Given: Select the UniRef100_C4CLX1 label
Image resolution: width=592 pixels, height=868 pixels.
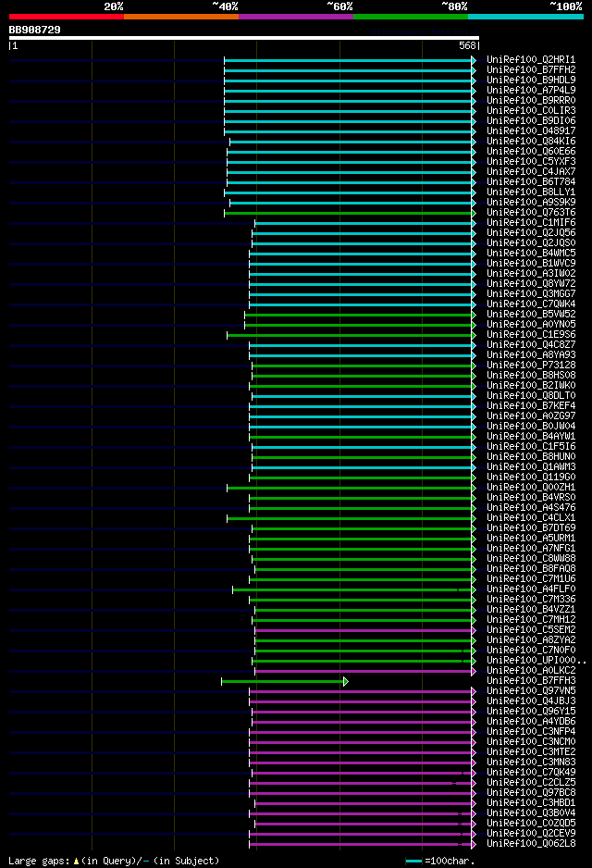Looking at the screenshot, I should [x=531, y=518].
